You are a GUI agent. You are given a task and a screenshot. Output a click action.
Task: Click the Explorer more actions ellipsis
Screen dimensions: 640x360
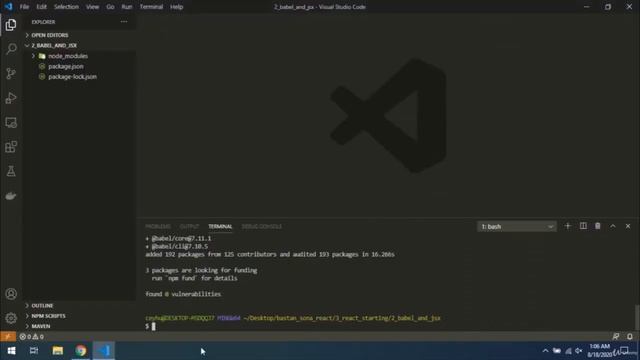124,22
